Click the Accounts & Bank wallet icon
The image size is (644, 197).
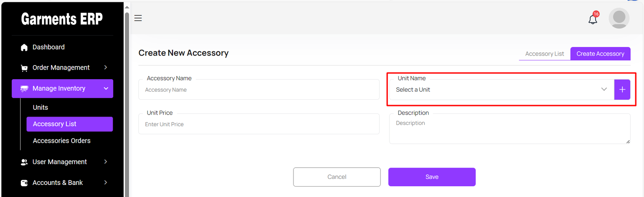24,183
